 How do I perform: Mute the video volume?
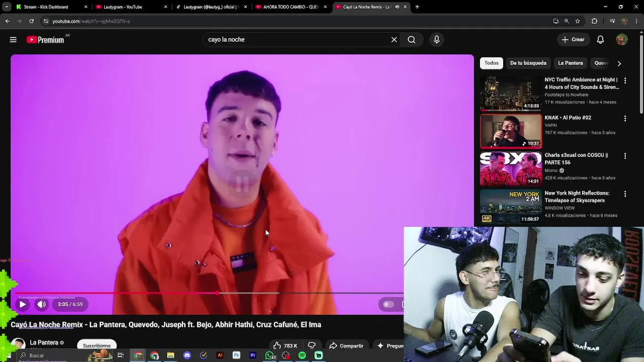(x=42, y=304)
